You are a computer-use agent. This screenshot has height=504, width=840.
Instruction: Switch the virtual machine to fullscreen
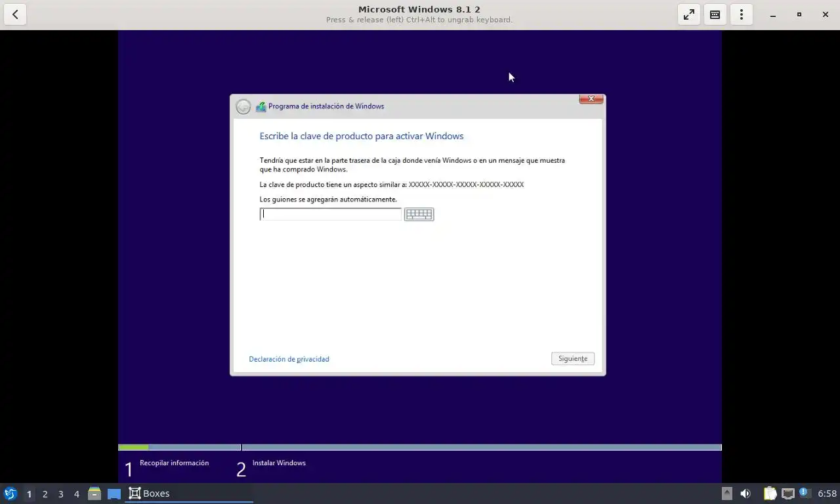pos(689,14)
